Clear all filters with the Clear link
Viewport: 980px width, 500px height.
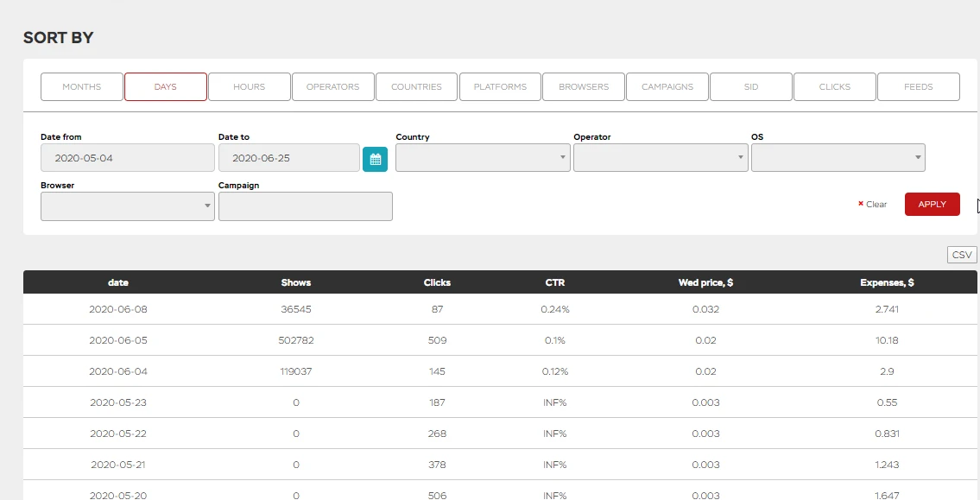click(872, 205)
